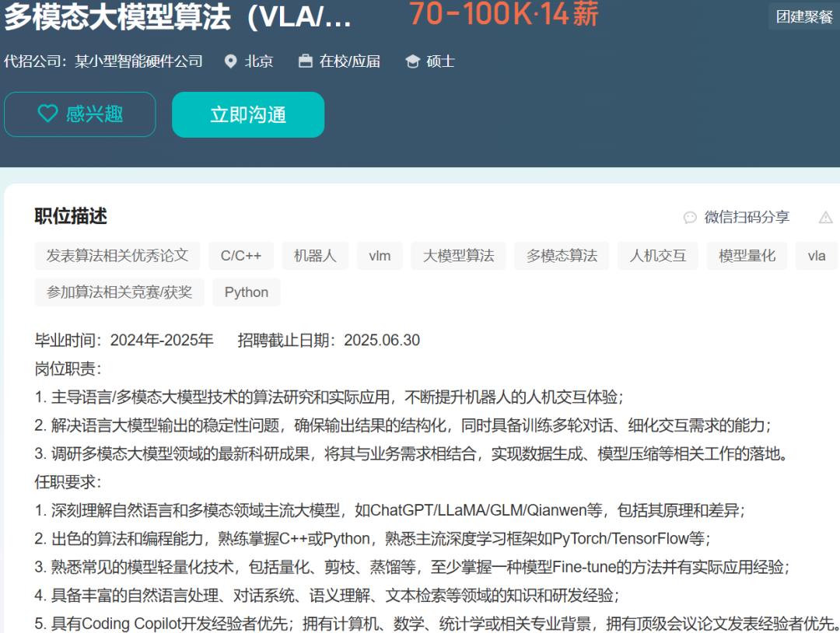Choose the 多模态算法 tag
Viewport: 840px width, 633px height.
[562, 256]
